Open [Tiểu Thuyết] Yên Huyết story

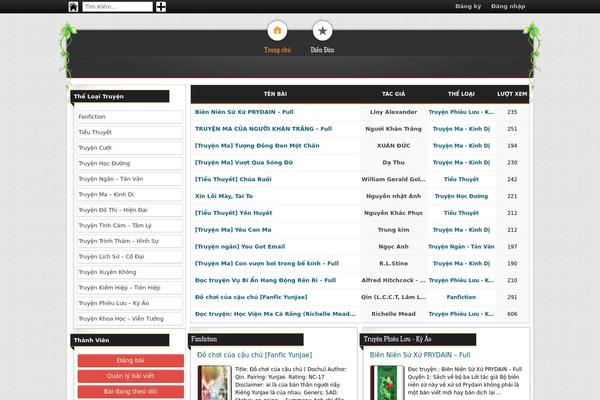233,213
